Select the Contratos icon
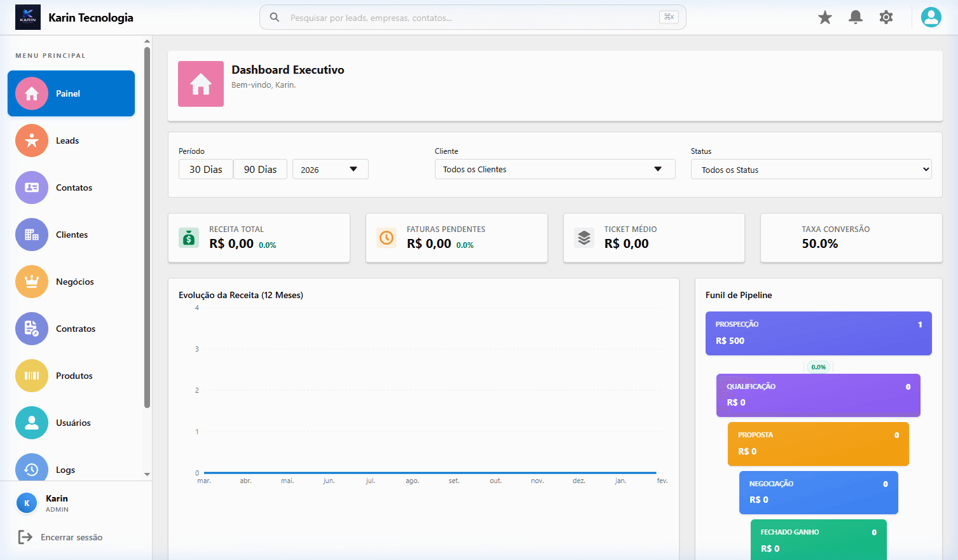Screen dimensions: 958x560 click(31, 329)
